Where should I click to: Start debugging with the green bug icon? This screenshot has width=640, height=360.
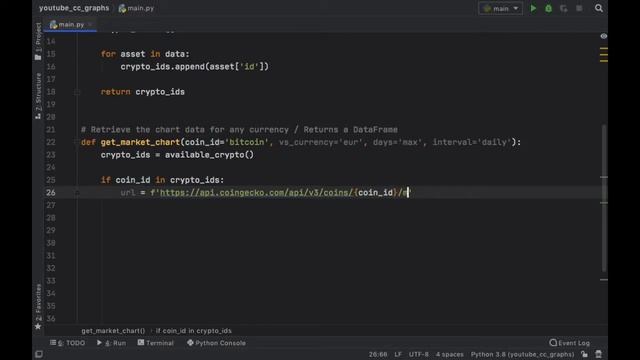[x=549, y=8]
